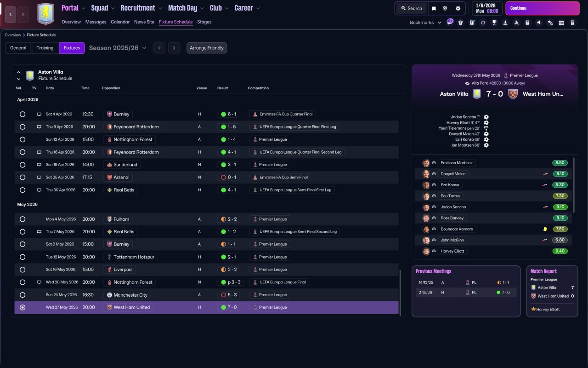The width and height of the screenshot is (588, 368).
Task: Click the shirt icon in the bookmarks bar
Action: point(461,23)
